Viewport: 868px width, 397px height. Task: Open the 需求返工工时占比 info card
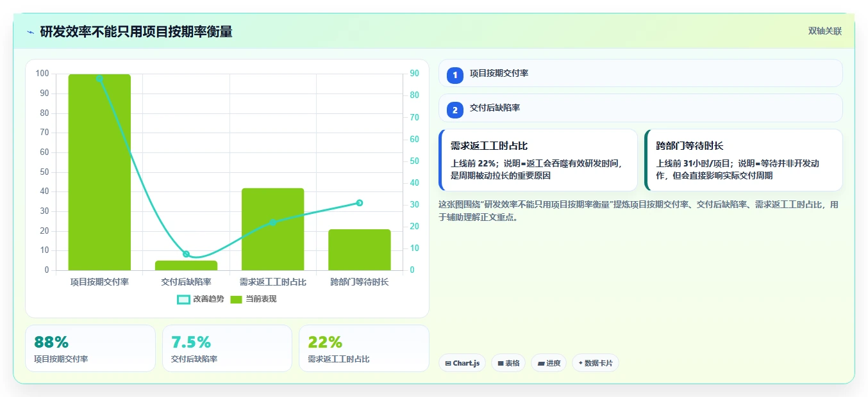click(x=538, y=160)
